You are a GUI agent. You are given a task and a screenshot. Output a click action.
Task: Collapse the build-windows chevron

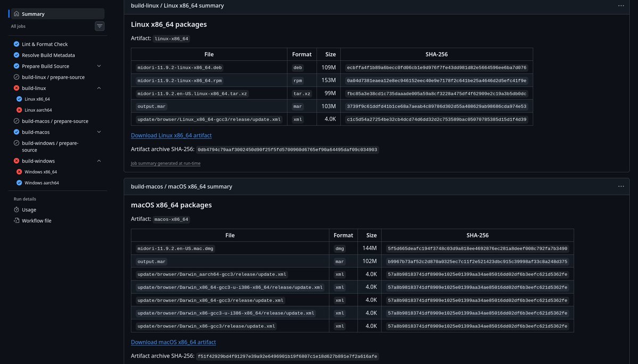[x=99, y=161]
